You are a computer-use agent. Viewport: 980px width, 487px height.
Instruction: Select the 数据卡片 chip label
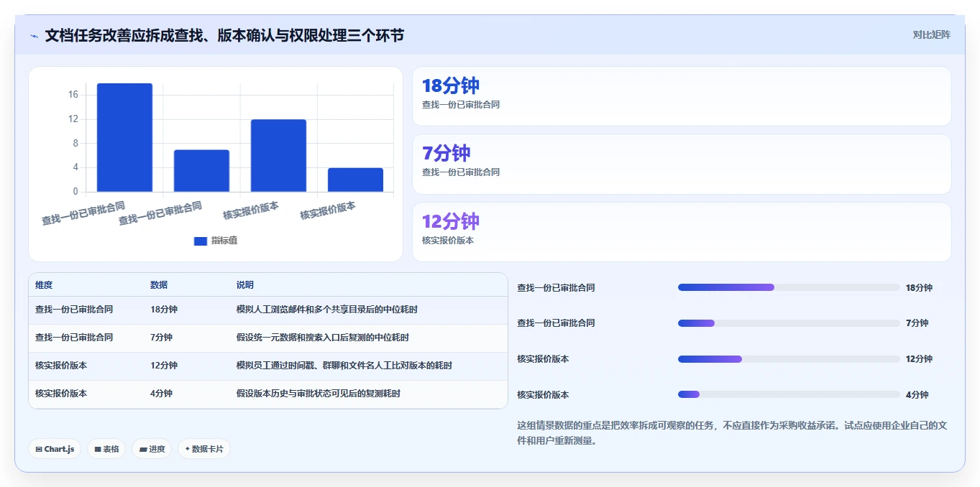point(207,449)
